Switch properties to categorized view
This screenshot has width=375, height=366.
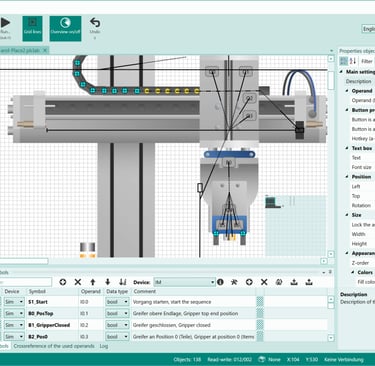tap(343, 61)
